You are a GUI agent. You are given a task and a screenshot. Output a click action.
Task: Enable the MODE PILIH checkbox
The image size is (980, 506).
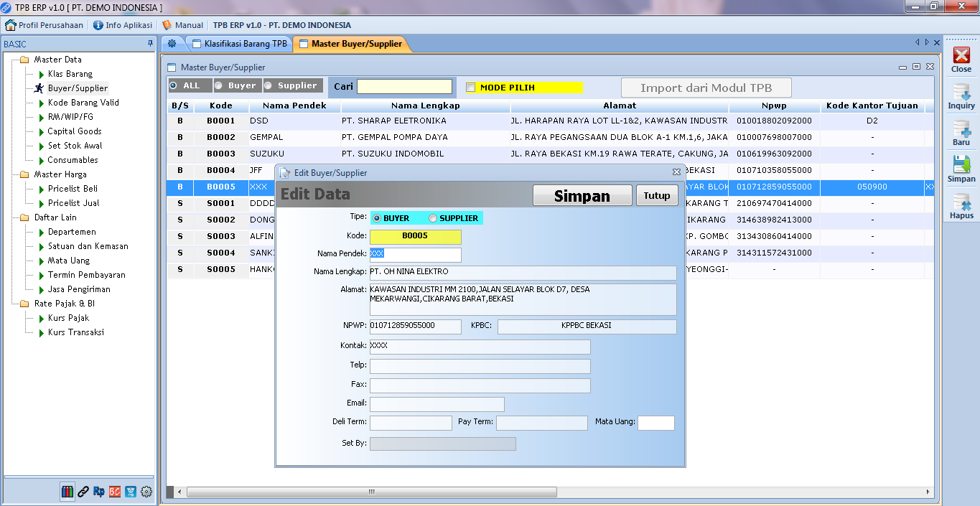(x=471, y=88)
